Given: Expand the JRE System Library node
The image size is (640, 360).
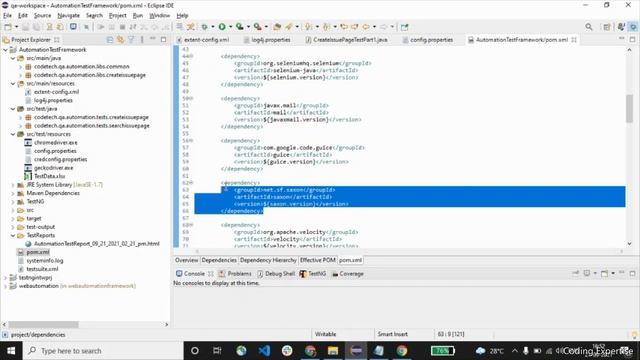Looking at the screenshot, I should pos(13,185).
